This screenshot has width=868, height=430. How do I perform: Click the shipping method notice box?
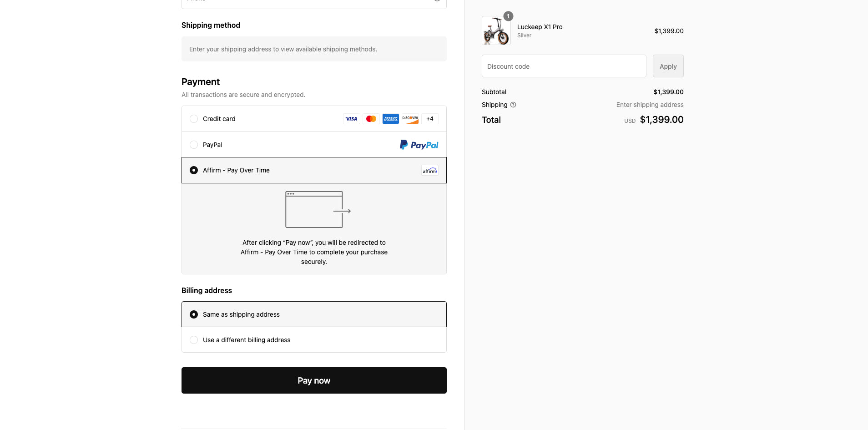[314, 49]
